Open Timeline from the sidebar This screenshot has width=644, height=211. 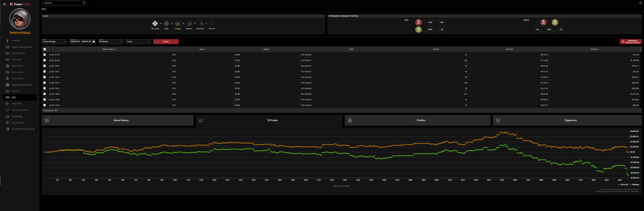tap(16, 41)
